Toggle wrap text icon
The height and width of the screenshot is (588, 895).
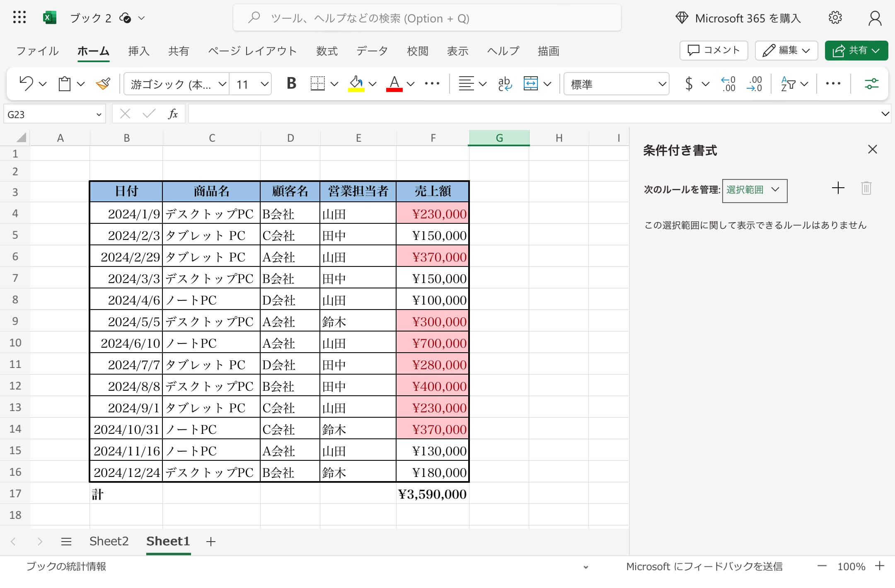point(505,84)
